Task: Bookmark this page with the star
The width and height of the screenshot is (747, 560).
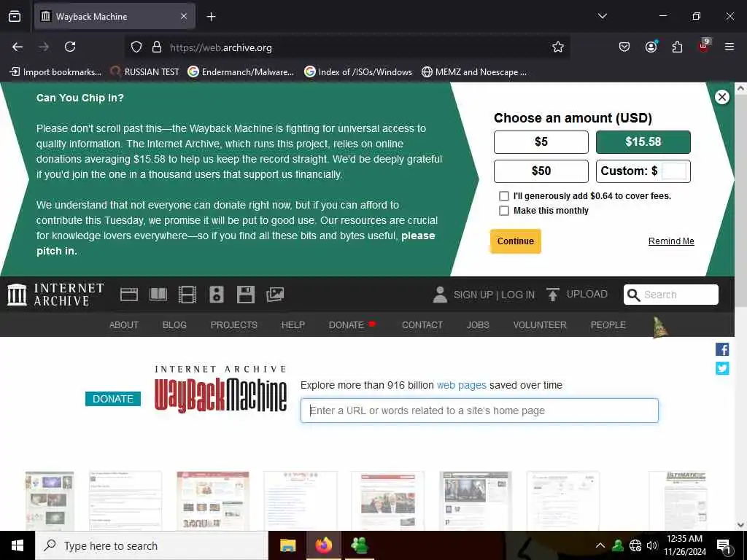Action: [558, 47]
